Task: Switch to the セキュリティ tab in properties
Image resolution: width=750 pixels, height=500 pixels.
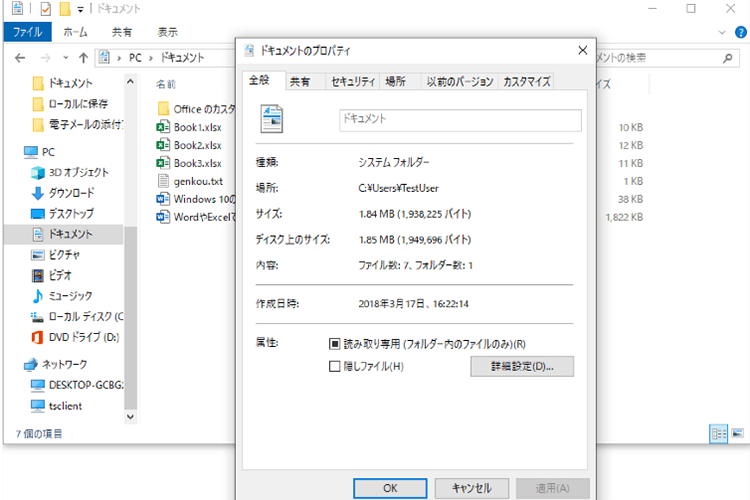Action: (353, 82)
